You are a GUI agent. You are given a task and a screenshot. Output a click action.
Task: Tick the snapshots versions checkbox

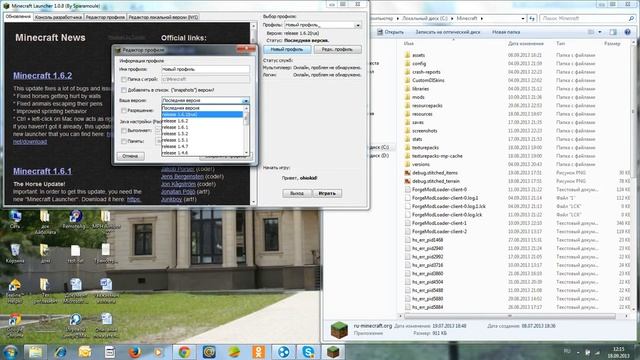point(124,90)
